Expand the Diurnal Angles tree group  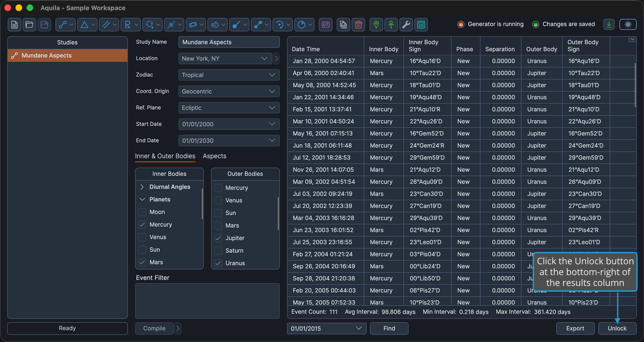pyautogui.click(x=142, y=187)
